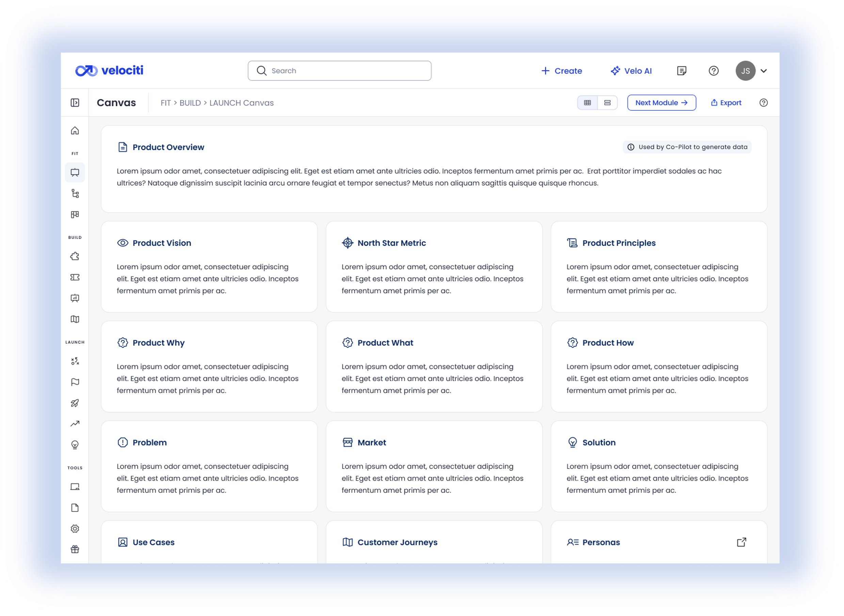This screenshot has width=844, height=616.
Task: Click the Home icon in sidebar
Action: 75,130
